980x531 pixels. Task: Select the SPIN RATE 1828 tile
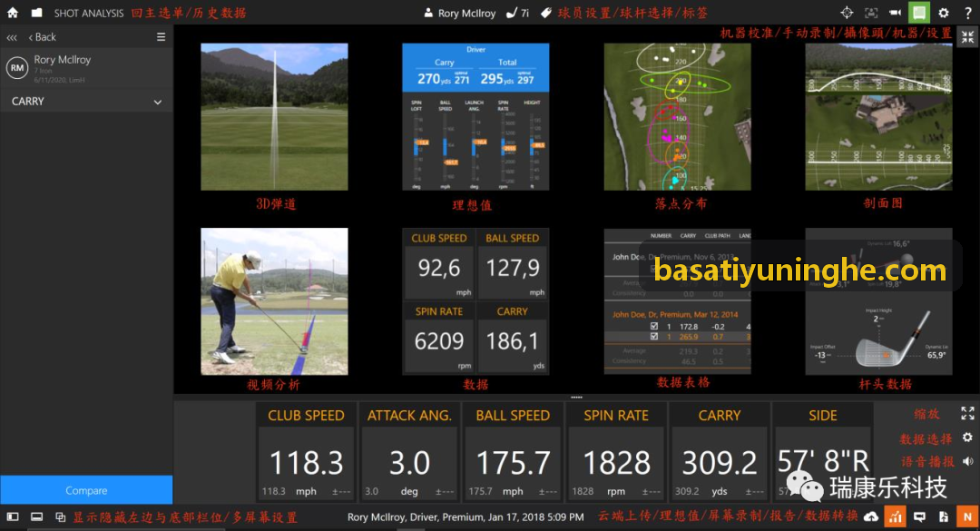click(616, 452)
